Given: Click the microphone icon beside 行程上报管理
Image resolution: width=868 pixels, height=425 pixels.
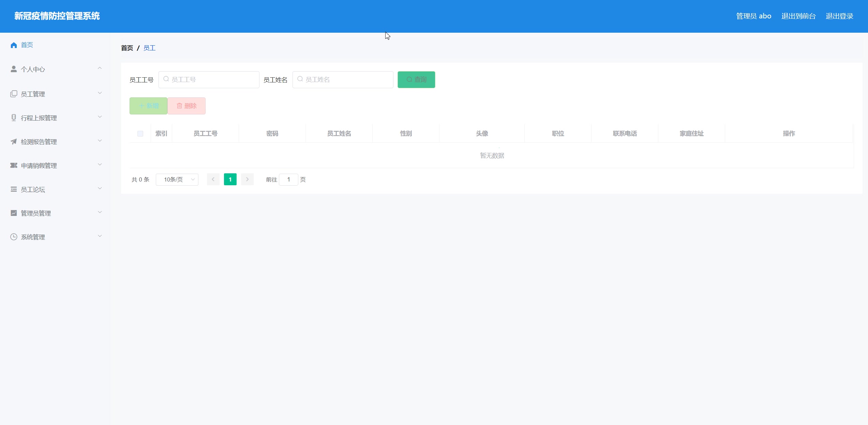Looking at the screenshot, I should coord(14,118).
